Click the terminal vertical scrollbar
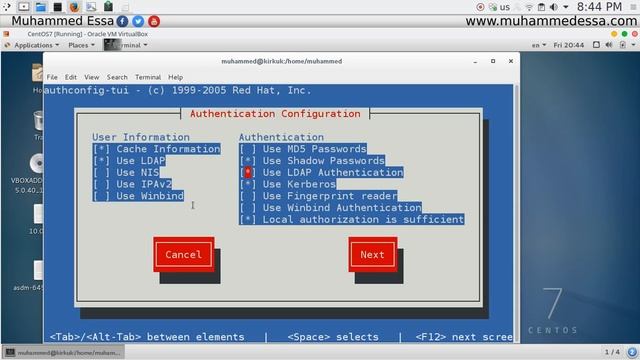Screen dimensions: 640x360 516,212
